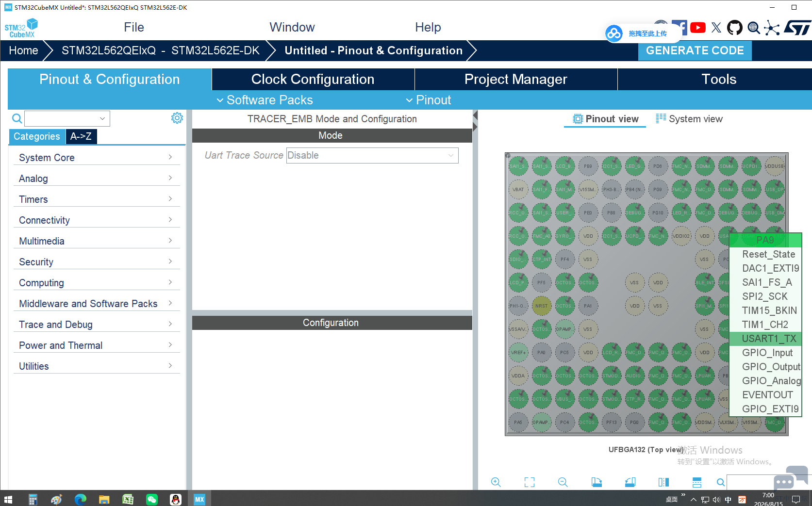Image resolution: width=812 pixels, height=506 pixels.
Task: Open the Windows Start menu
Action: (x=8, y=499)
